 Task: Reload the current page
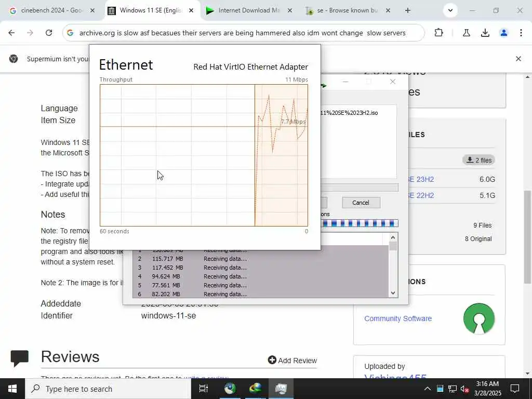[49, 33]
